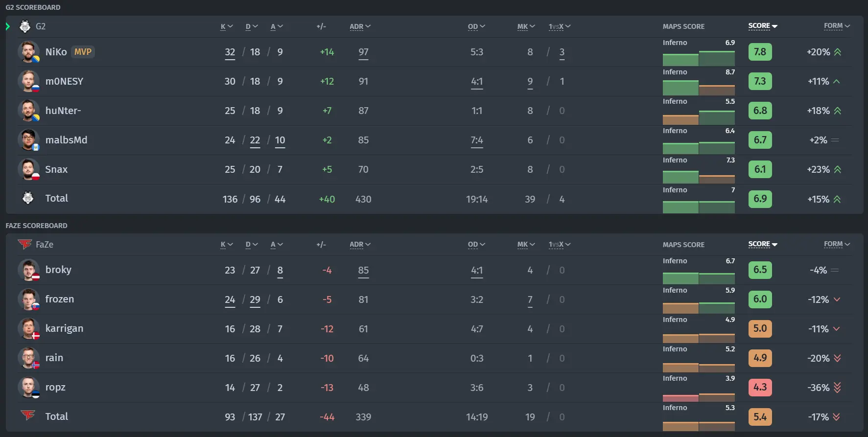Sort FaZe scoreboard by deaths (D)
868x437 pixels.
click(x=252, y=245)
